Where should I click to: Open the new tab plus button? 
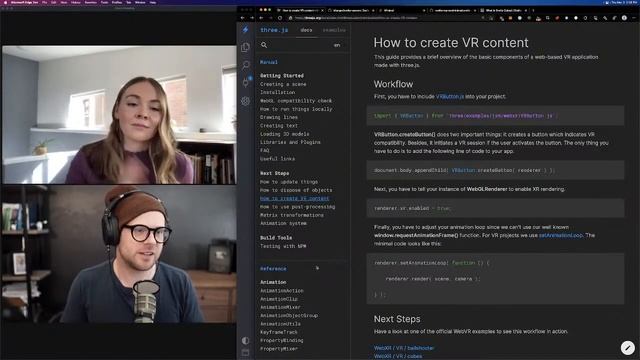click(533, 10)
